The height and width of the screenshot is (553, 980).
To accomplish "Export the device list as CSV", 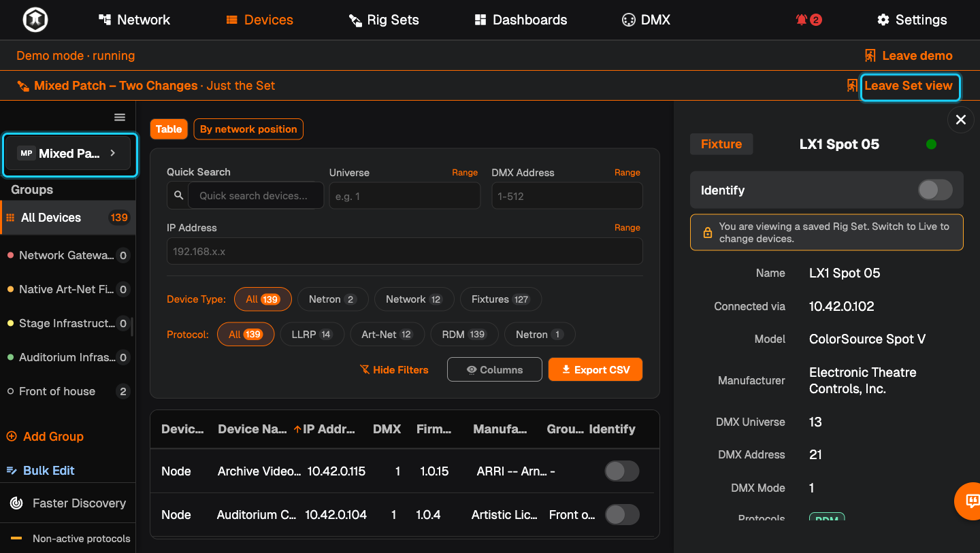I will [595, 370].
